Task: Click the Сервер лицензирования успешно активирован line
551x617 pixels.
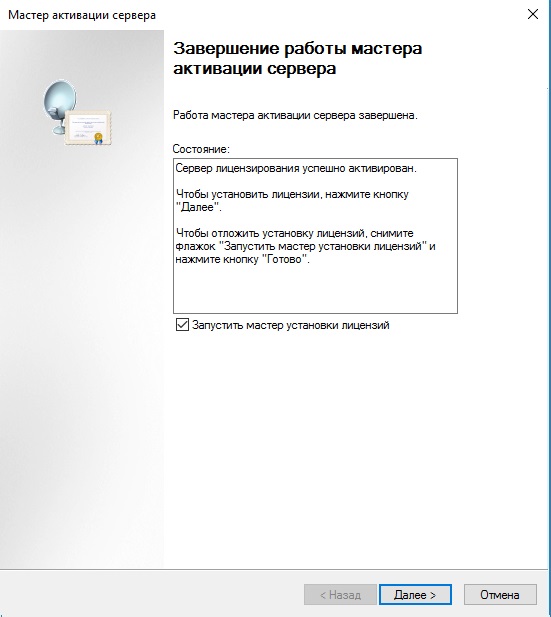Action: coord(296,168)
